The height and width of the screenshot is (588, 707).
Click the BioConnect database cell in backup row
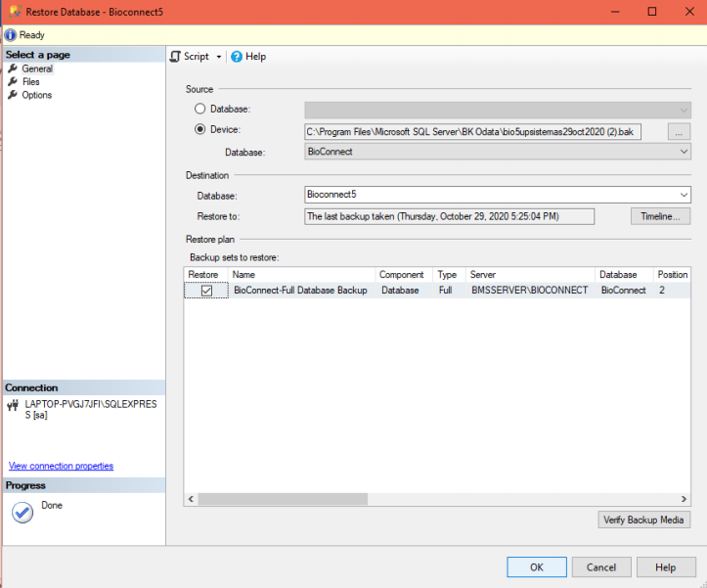coord(624,291)
